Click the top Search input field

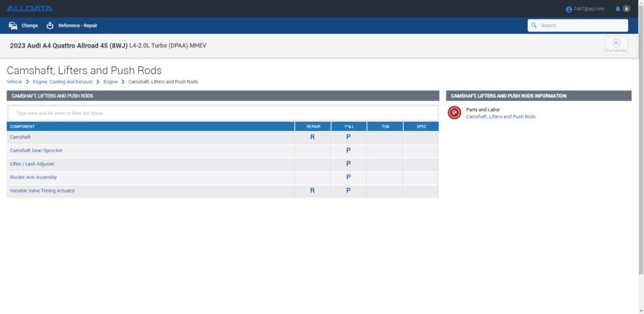pyautogui.click(x=577, y=25)
